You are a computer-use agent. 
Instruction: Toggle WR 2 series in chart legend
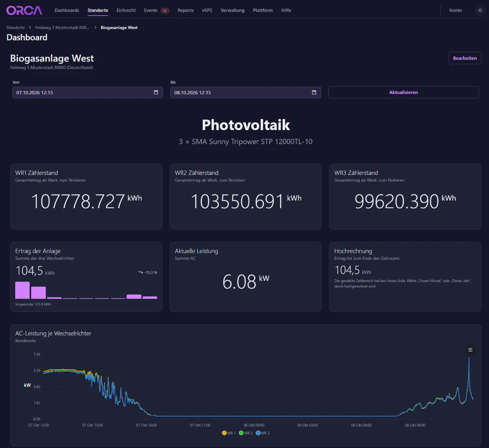pyautogui.click(x=245, y=433)
